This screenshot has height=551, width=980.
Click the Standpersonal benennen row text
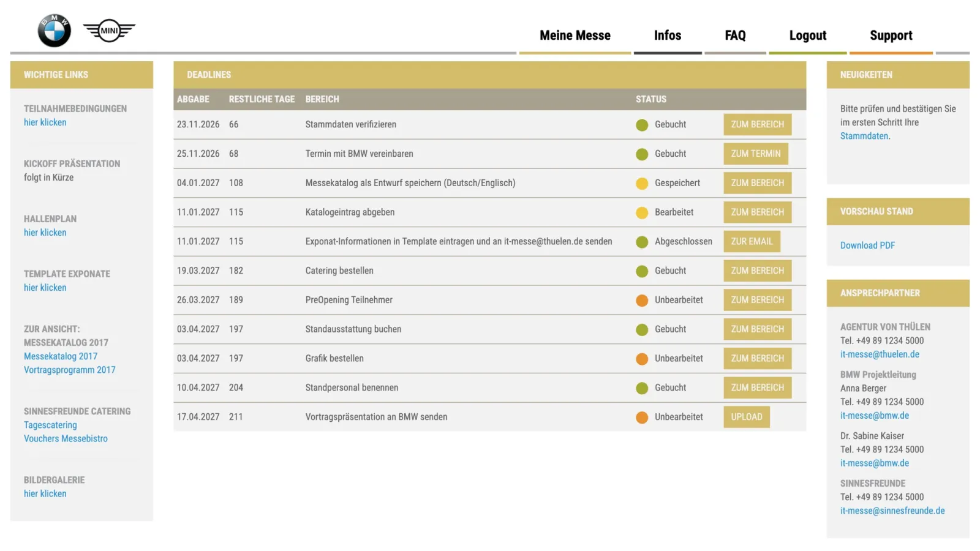click(352, 388)
